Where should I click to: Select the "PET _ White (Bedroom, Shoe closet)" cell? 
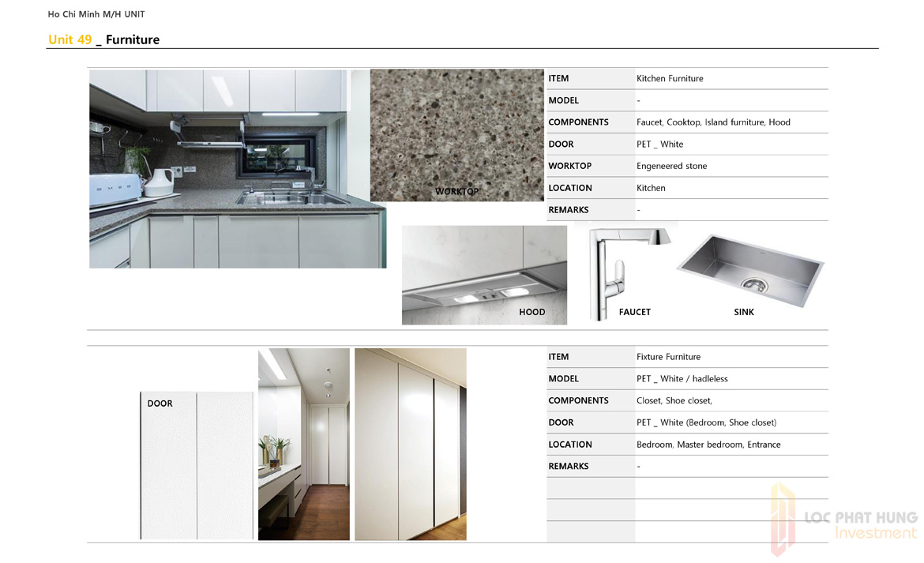[x=706, y=422]
